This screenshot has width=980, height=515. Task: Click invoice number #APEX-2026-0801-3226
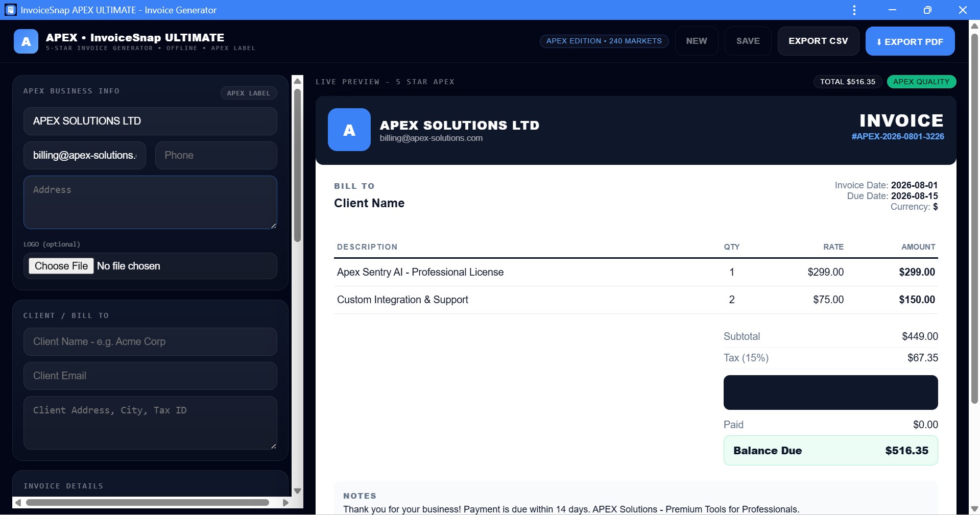click(898, 136)
